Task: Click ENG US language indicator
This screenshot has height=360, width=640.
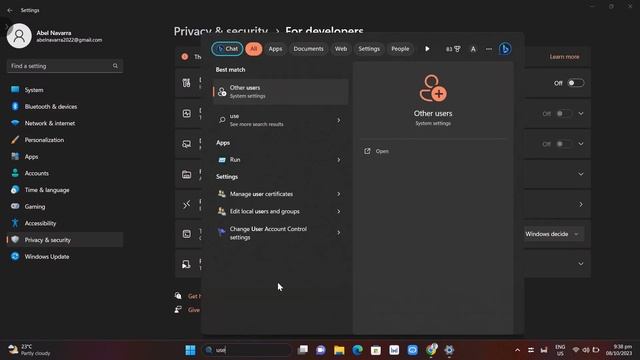Action: click(560, 350)
